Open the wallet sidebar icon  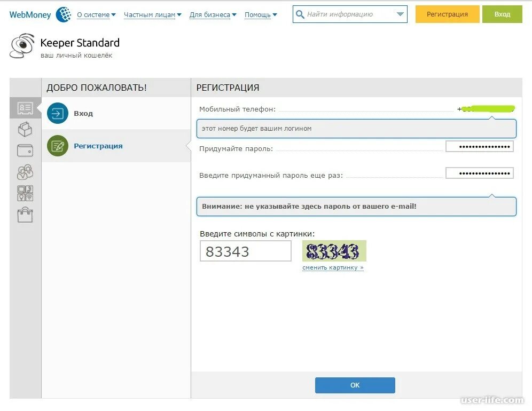(x=25, y=150)
